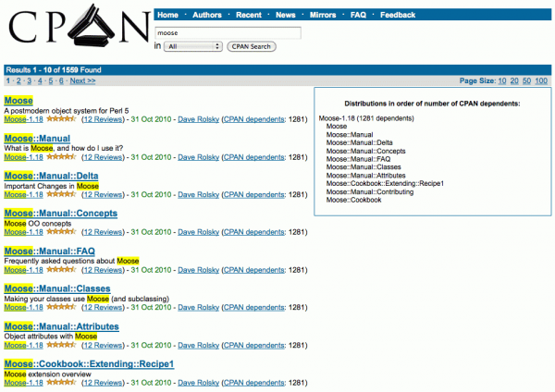The image size is (555, 392).
Task: Open CPAN dependents link in the Moose::Manual row
Action: tap(253, 157)
